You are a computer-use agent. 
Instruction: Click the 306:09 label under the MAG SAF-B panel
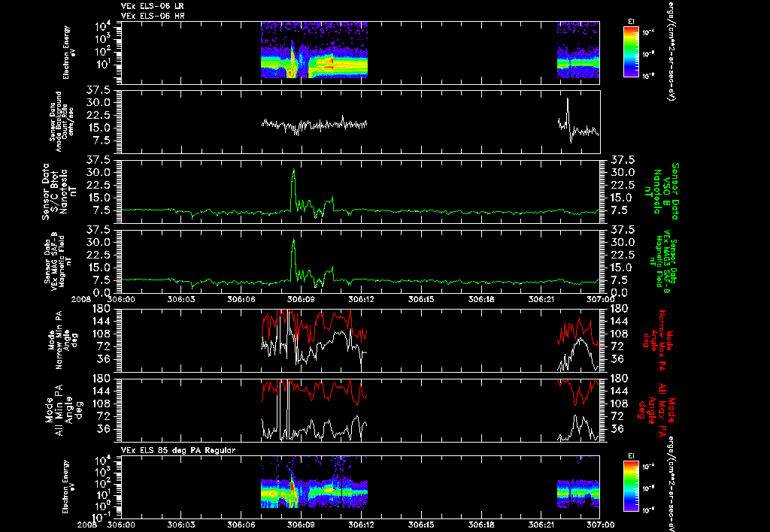click(301, 299)
